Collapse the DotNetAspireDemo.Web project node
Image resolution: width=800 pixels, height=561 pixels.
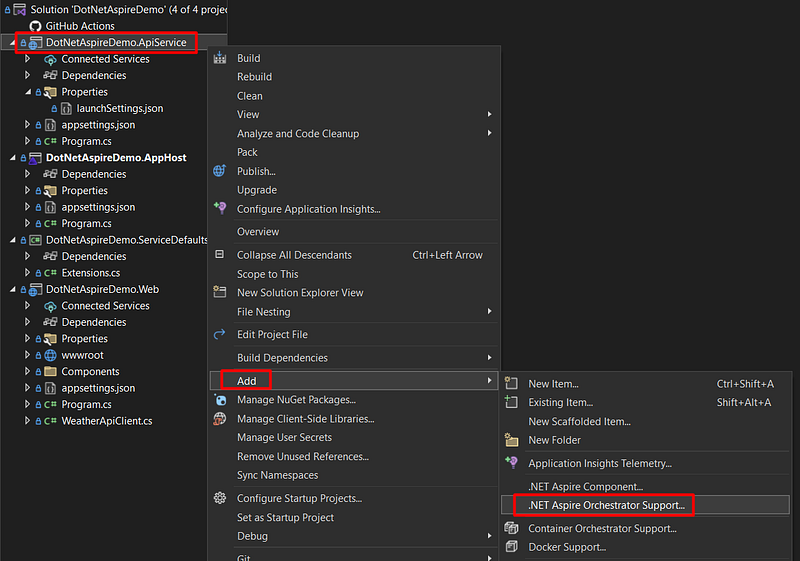(12, 290)
